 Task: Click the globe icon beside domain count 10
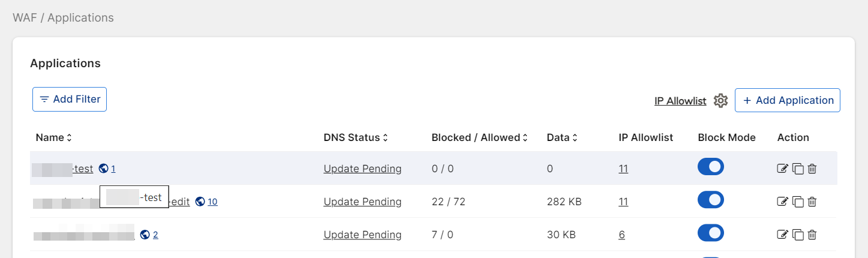tap(200, 202)
